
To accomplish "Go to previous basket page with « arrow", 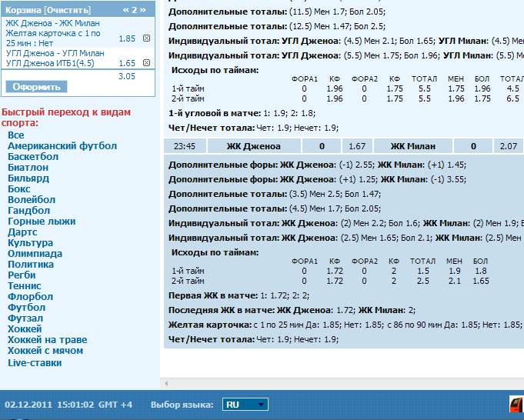I will coord(125,10).
